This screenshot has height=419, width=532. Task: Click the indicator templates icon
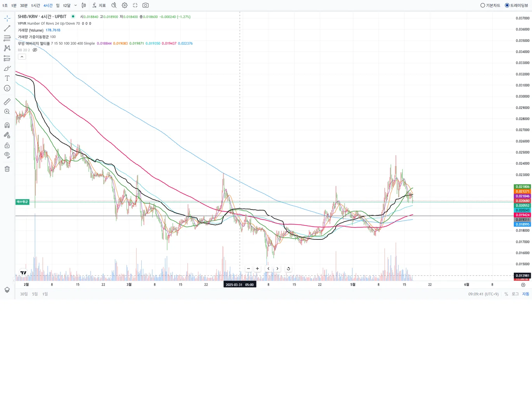tap(114, 5)
